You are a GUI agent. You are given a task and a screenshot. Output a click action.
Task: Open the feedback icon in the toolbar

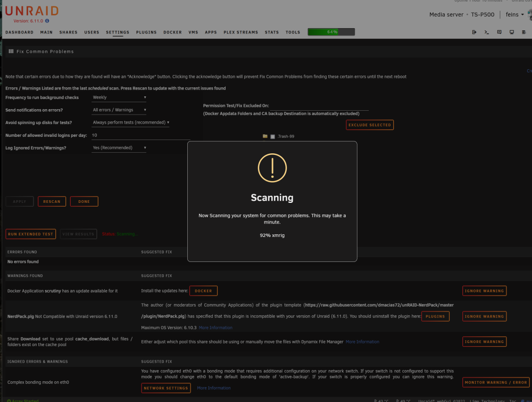499,32
